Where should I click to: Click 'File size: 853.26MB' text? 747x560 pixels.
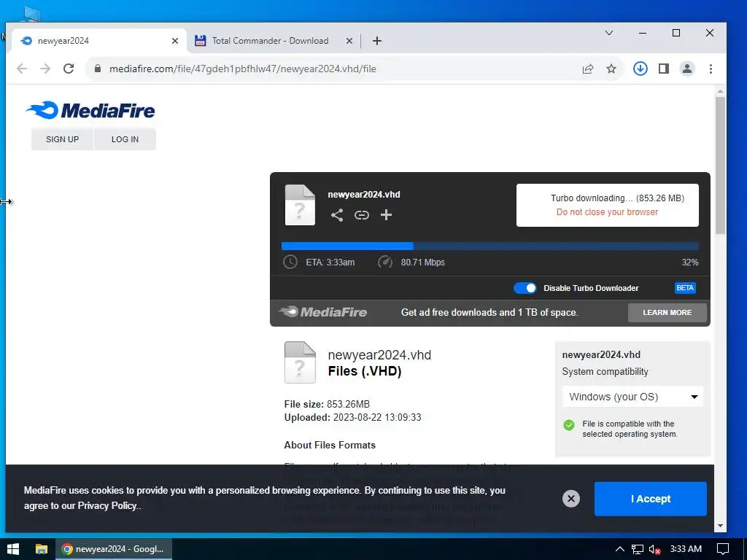(x=327, y=404)
